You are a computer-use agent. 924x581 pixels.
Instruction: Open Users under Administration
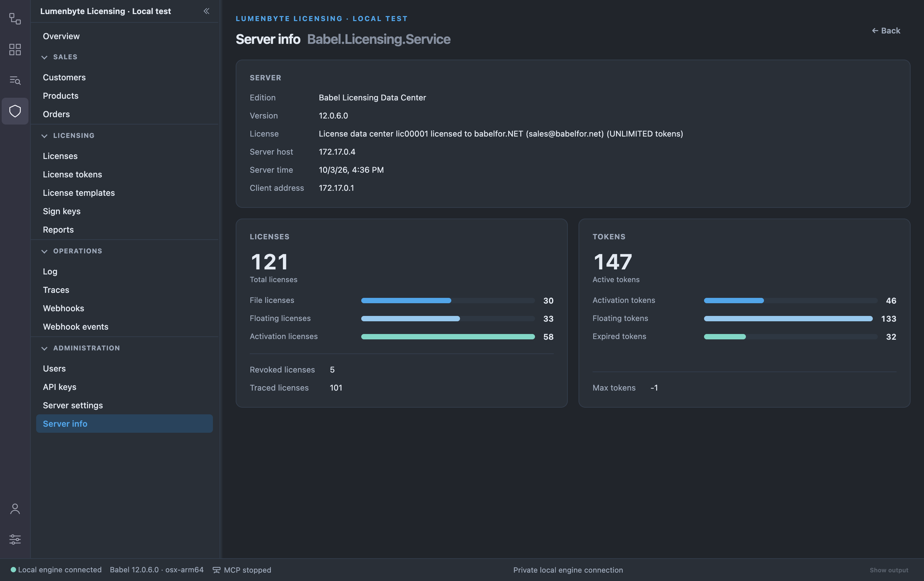point(124,368)
